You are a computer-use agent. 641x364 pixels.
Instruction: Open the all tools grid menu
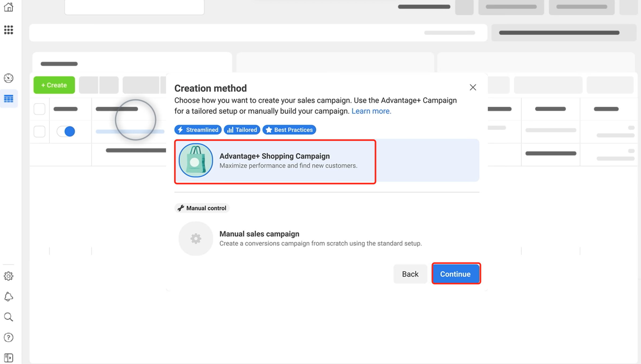click(9, 30)
